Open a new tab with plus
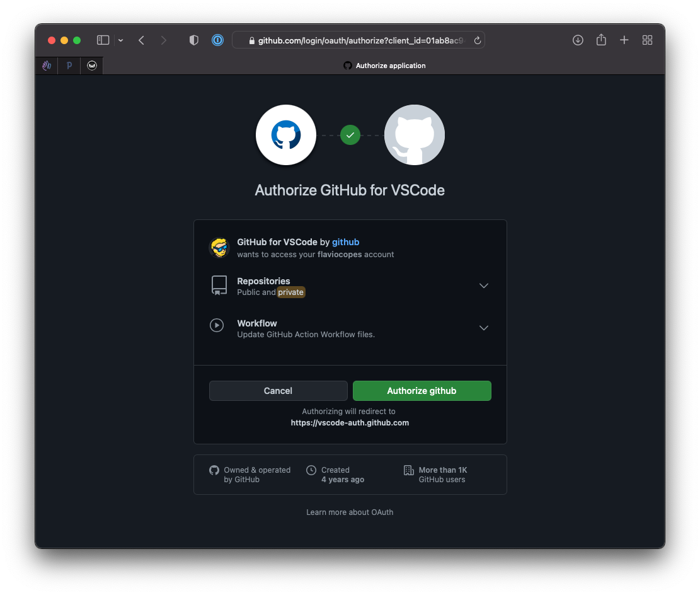700x595 pixels. click(x=624, y=40)
